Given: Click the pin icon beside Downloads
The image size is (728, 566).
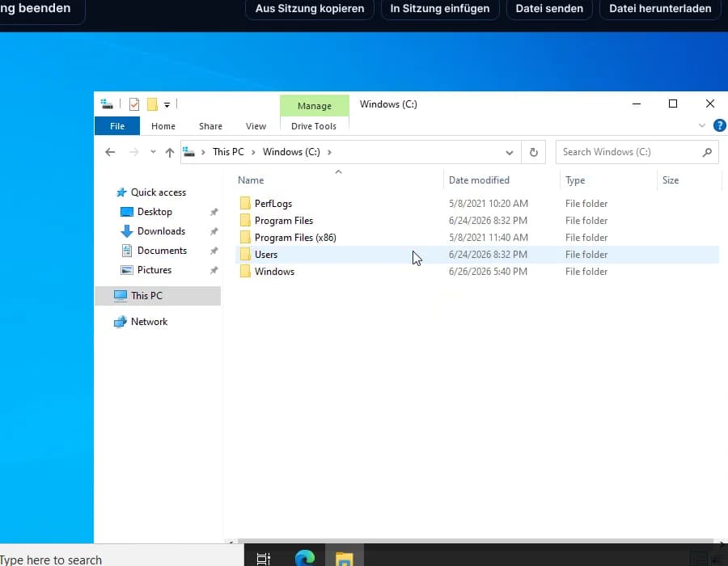Looking at the screenshot, I should pyautogui.click(x=214, y=231).
